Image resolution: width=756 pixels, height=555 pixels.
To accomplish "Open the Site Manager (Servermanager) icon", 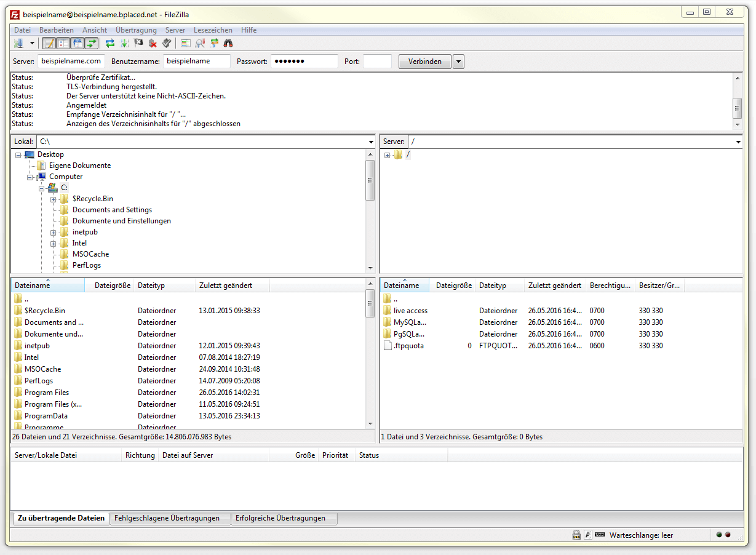I will click(18, 43).
